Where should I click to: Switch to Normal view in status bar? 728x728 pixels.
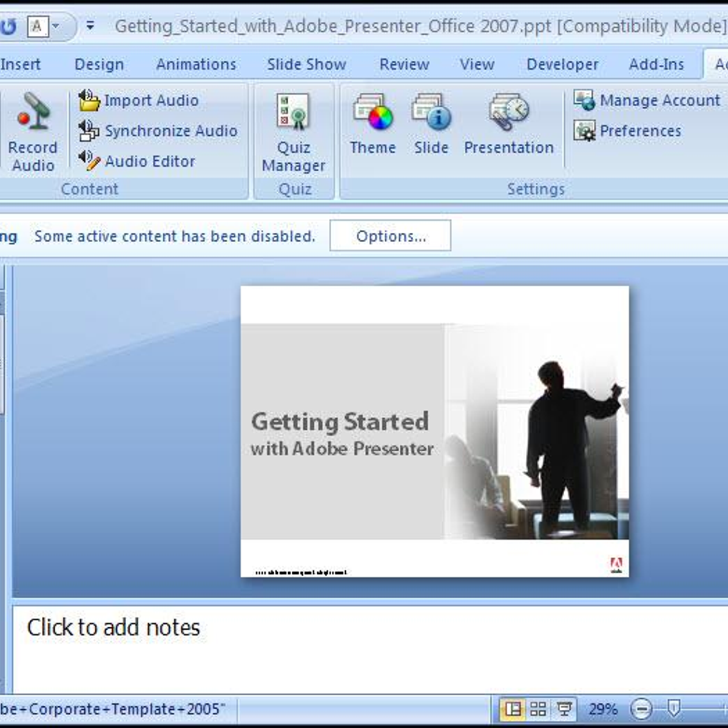tap(513, 709)
